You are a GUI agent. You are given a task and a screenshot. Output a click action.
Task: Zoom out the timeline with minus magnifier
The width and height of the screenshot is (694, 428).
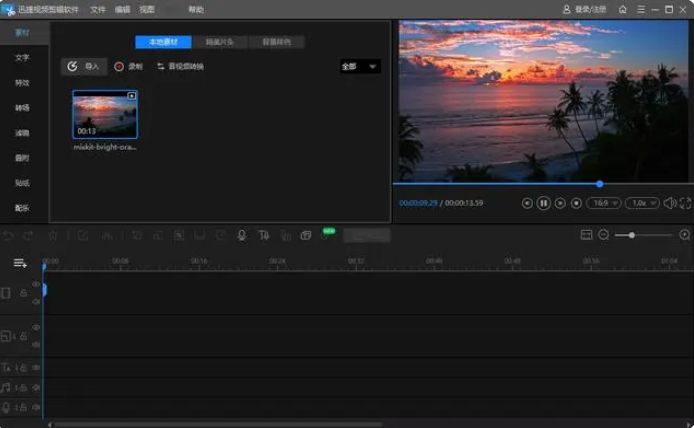pyautogui.click(x=604, y=235)
